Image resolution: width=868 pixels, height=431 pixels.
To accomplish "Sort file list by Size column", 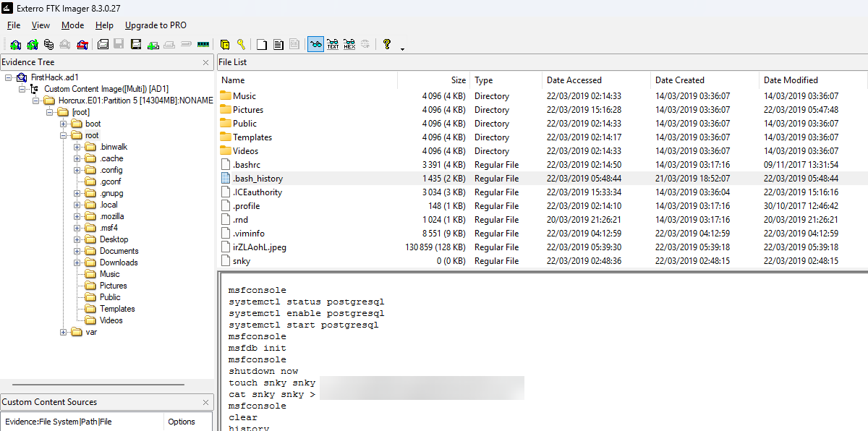I will pos(434,80).
